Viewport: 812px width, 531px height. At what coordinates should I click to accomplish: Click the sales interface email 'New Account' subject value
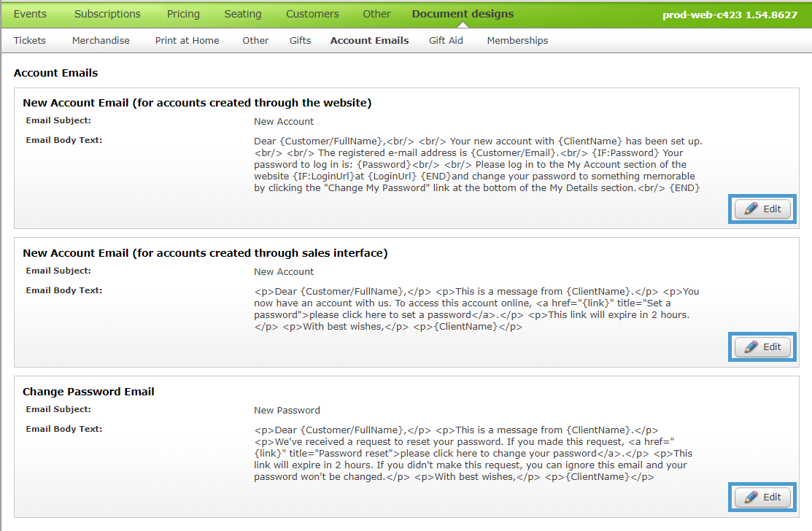(284, 272)
